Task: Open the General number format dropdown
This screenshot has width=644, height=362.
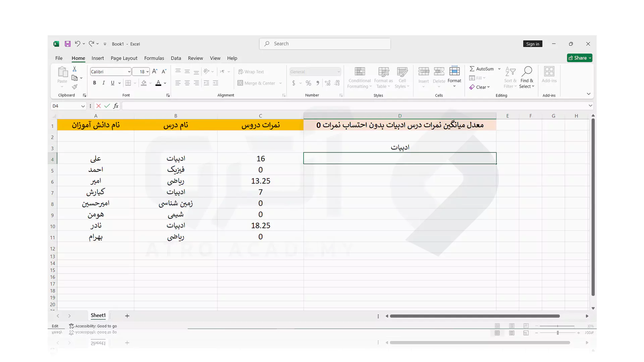Action: coord(339,72)
